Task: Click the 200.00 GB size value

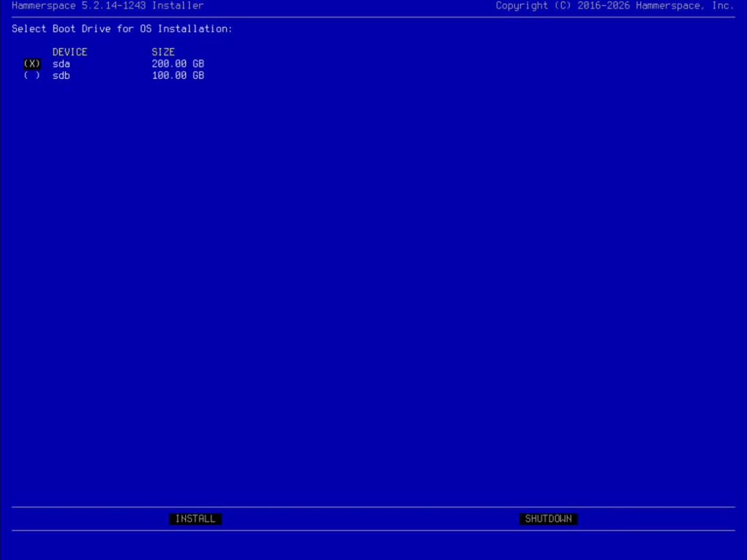Action: coord(178,64)
